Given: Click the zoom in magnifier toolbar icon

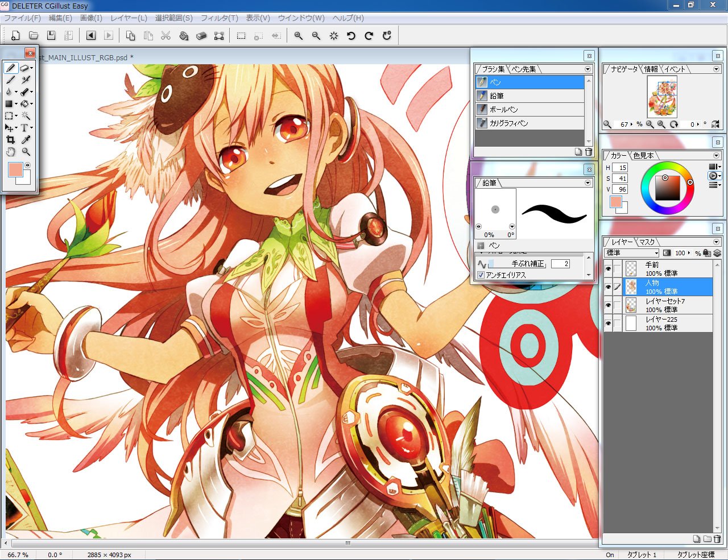Looking at the screenshot, I should pyautogui.click(x=298, y=36).
